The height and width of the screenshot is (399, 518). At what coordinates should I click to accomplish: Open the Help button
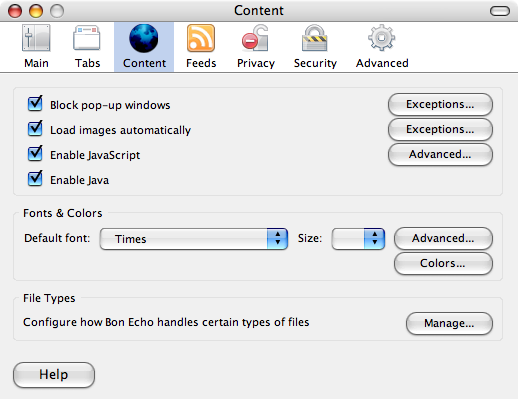pyautogui.click(x=54, y=375)
